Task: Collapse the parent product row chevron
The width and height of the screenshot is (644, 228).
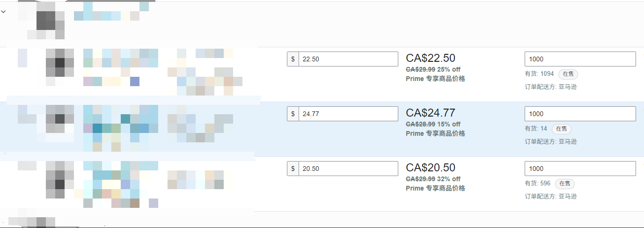Action: pos(3,11)
